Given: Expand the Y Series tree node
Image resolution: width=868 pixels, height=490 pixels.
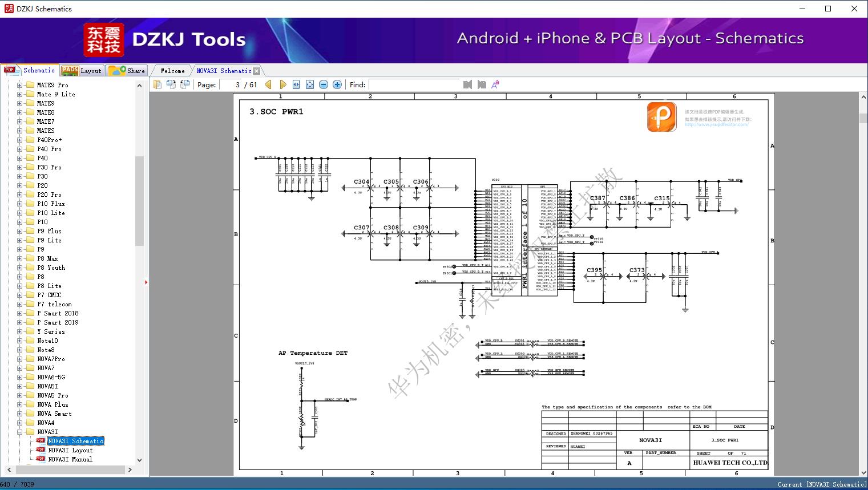Looking at the screenshot, I should (x=20, y=331).
